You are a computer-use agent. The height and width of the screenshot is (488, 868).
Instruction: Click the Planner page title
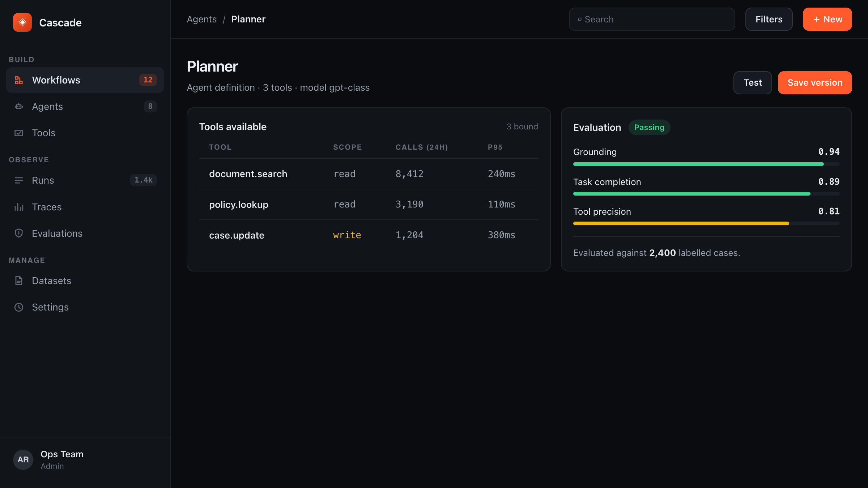click(212, 67)
